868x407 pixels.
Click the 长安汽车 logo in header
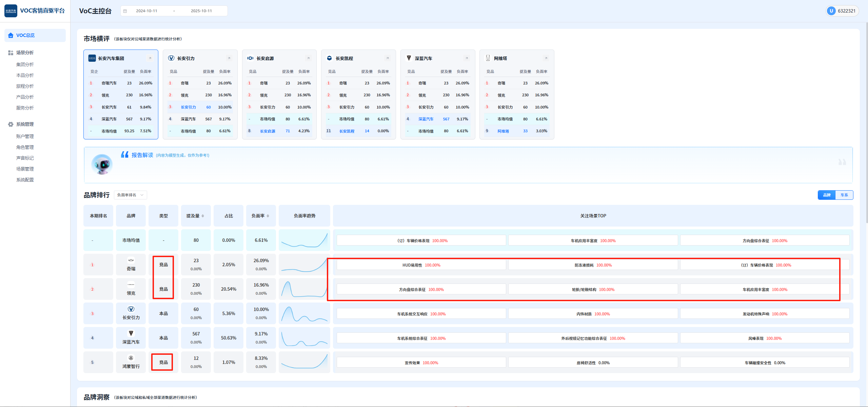[11, 11]
